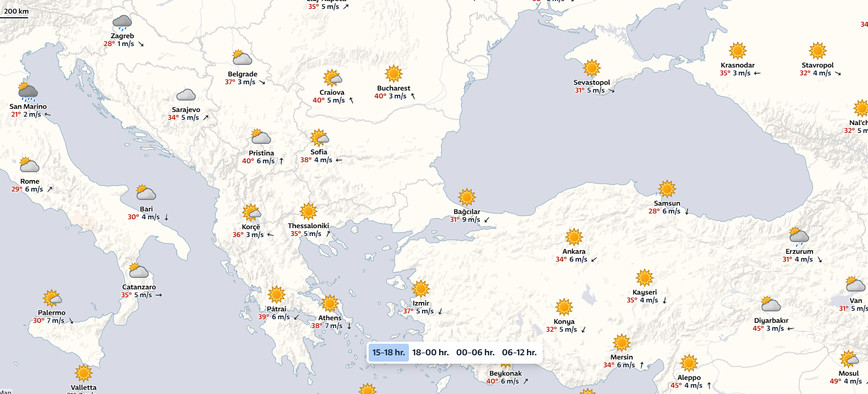The width and height of the screenshot is (868, 394).
Task: Click the cloudy icon above Diyarbakır
Action: [x=771, y=305]
